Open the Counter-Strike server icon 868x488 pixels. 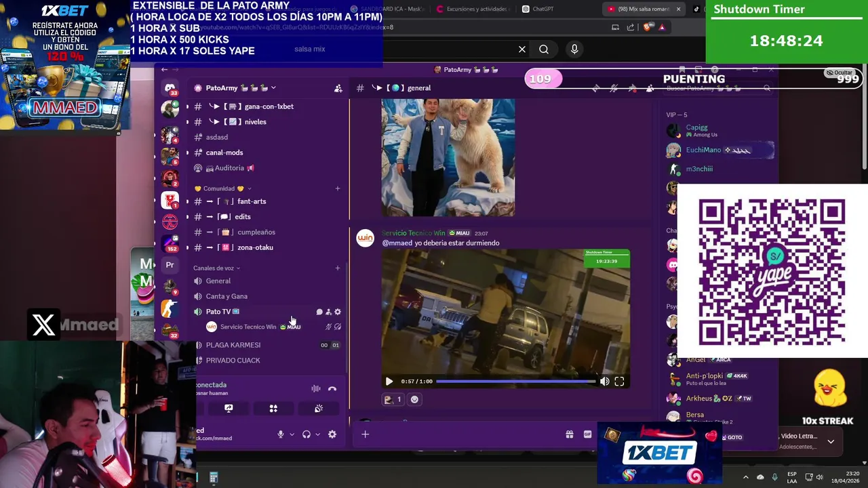170,308
